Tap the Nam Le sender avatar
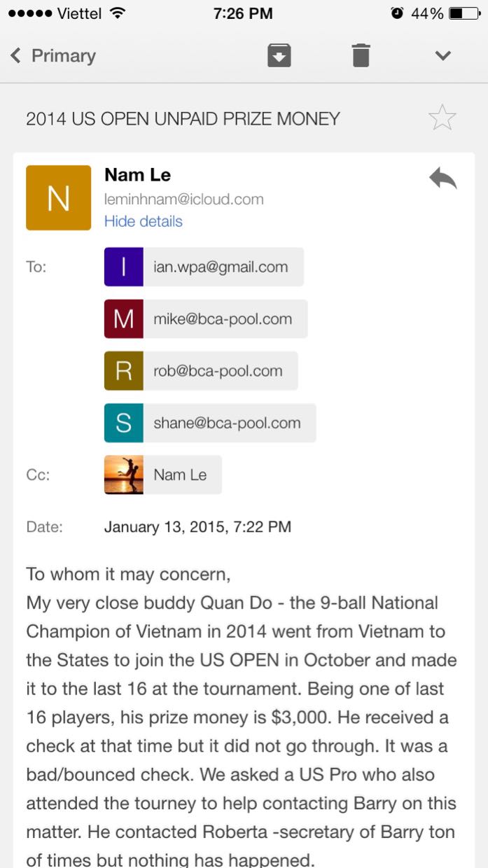 click(x=58, y=198)
